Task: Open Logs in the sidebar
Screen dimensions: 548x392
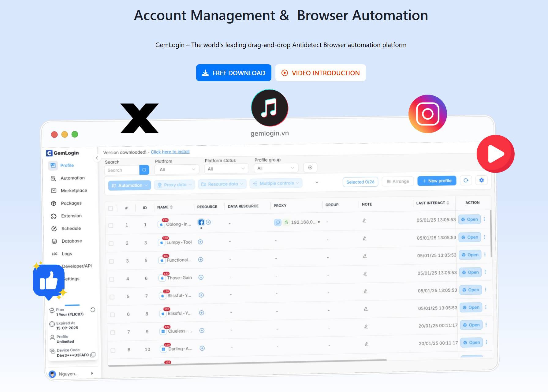Action: pyautogui.click(x=62, y=254)
